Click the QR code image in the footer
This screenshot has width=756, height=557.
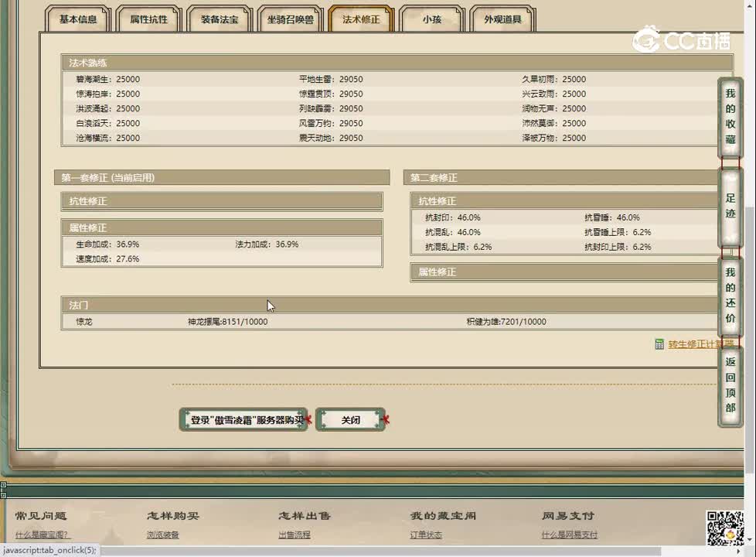coord(724,528)
